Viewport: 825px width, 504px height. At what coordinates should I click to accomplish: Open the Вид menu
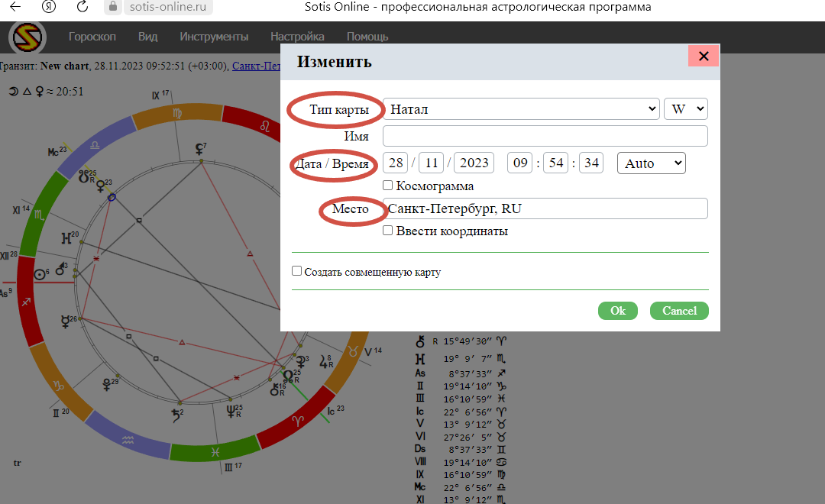tap(148, 37)
